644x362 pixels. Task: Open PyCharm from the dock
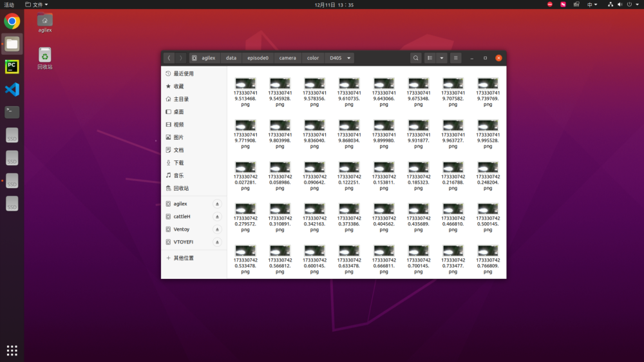click(x=12, y=66)
